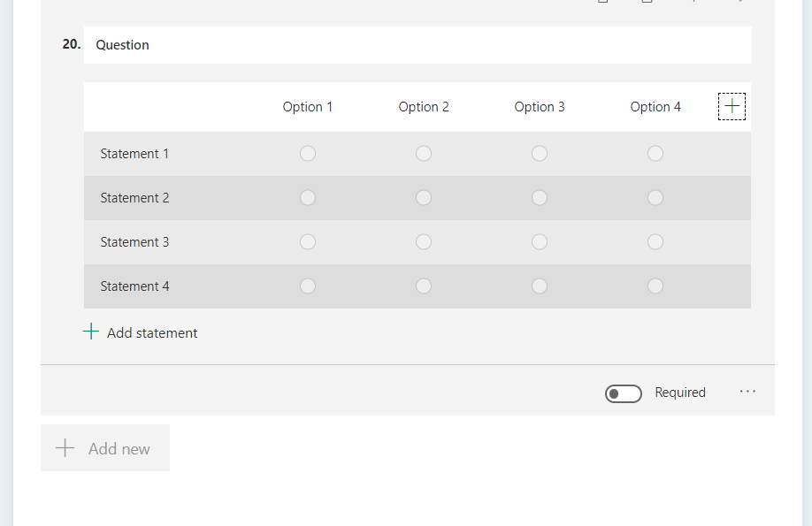The image size is (812, 526).
Task: Click the Copy question icon
Action: click(604, 3)
